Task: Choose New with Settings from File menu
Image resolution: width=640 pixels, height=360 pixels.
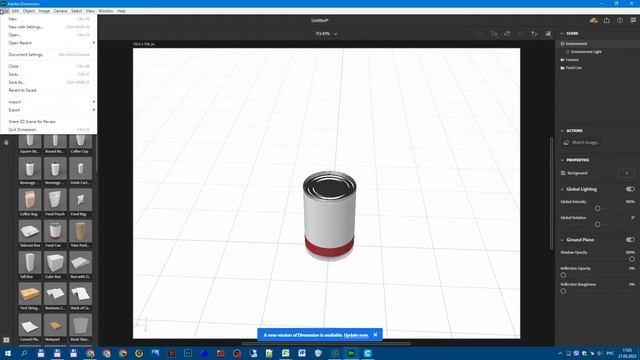Action: pyautogui.click(x=49, y=27)
